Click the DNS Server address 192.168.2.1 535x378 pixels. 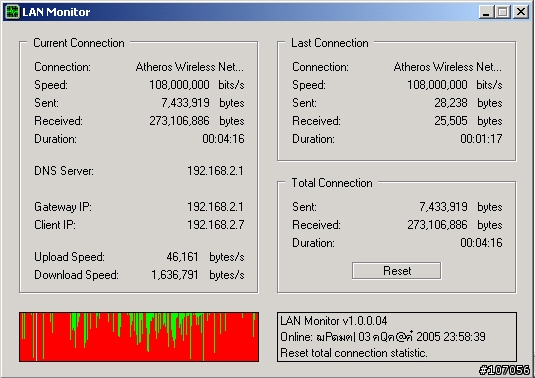click(216, 171)
